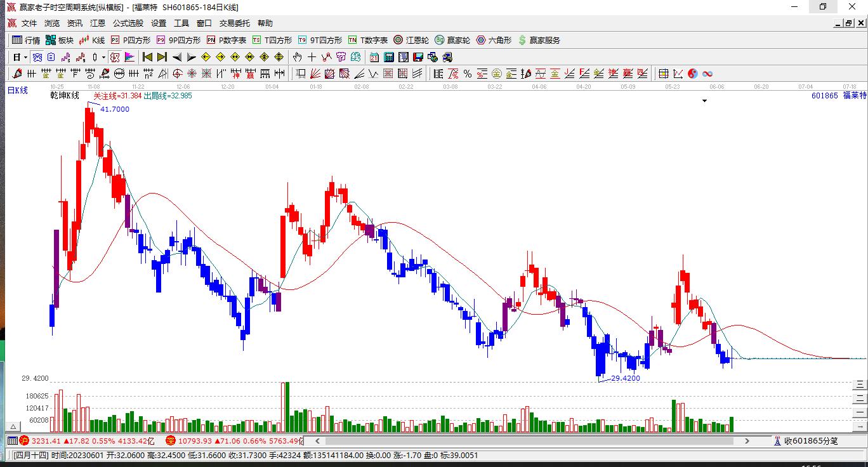Image resolution: width=868 pixels, height=467 pixels.
Task: Click the red-blue yin-yang icon
Action: pos(692,74)
